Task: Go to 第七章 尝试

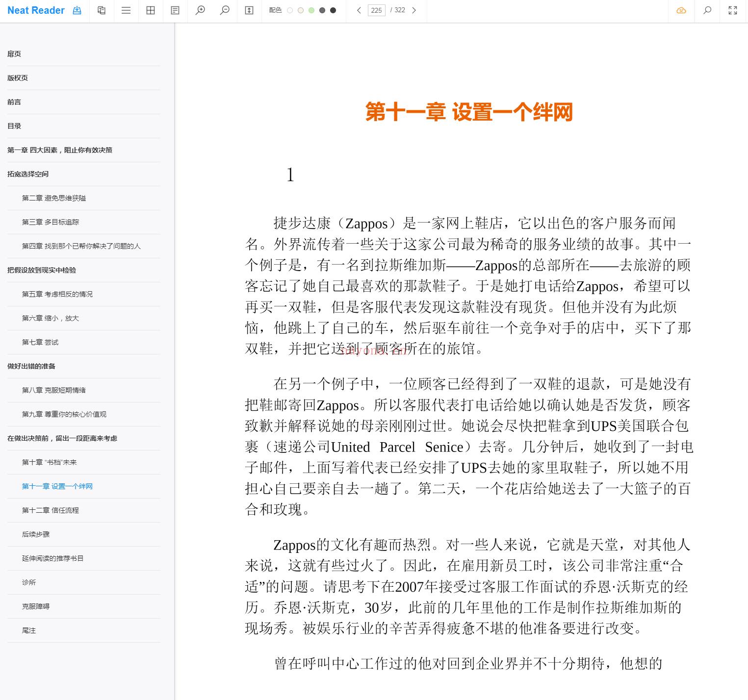Action: coord(40,342)
